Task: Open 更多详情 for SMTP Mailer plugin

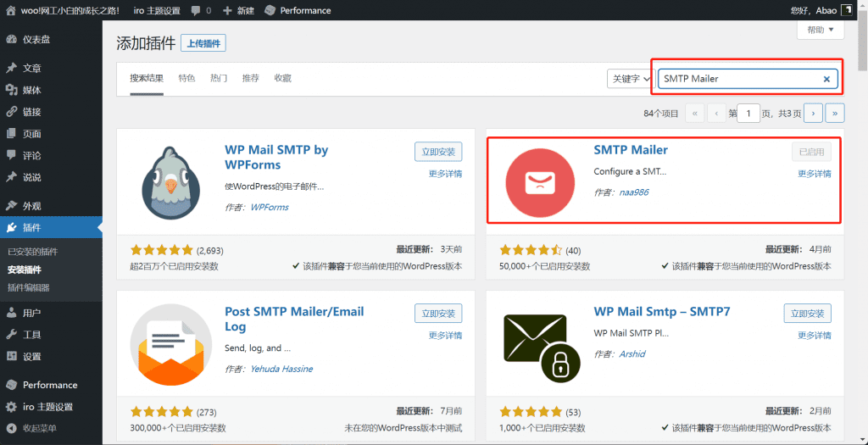Action: pyautogui.click(x=814, y=174)
